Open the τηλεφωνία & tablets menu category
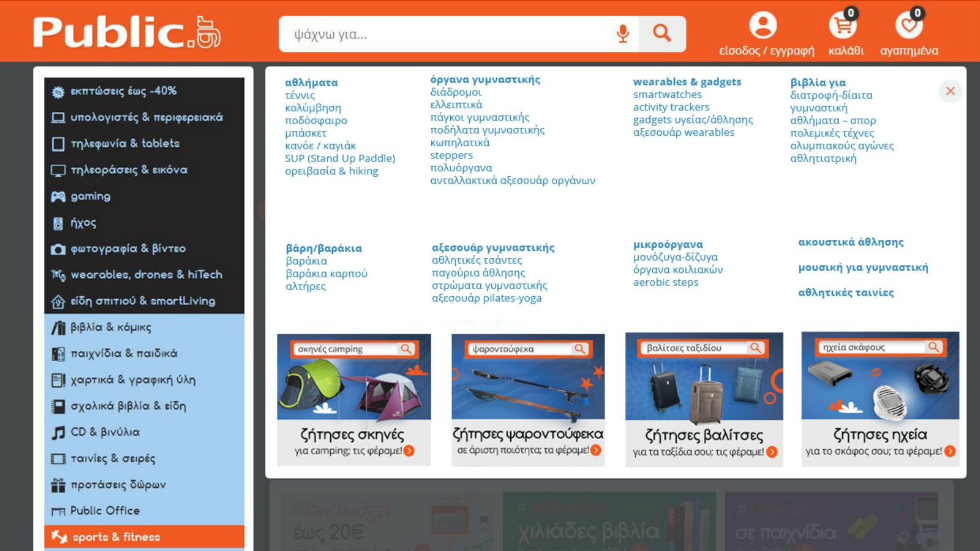 click(x=125, y=143)
